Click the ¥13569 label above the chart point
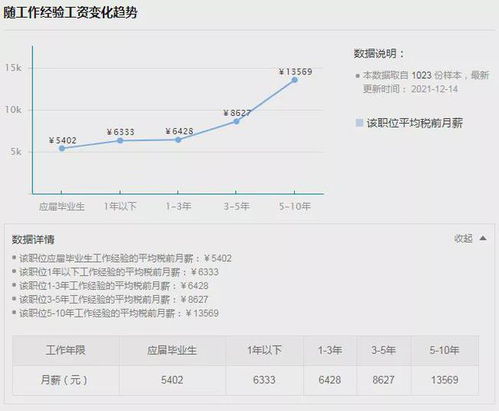The image size is (499, 411). tap(296, 72)
